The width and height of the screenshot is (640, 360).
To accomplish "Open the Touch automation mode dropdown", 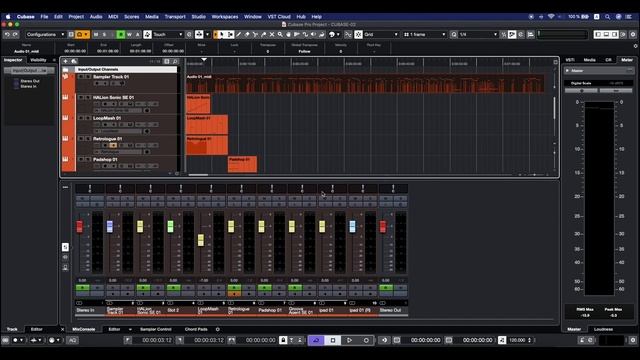I will point(168,35).
